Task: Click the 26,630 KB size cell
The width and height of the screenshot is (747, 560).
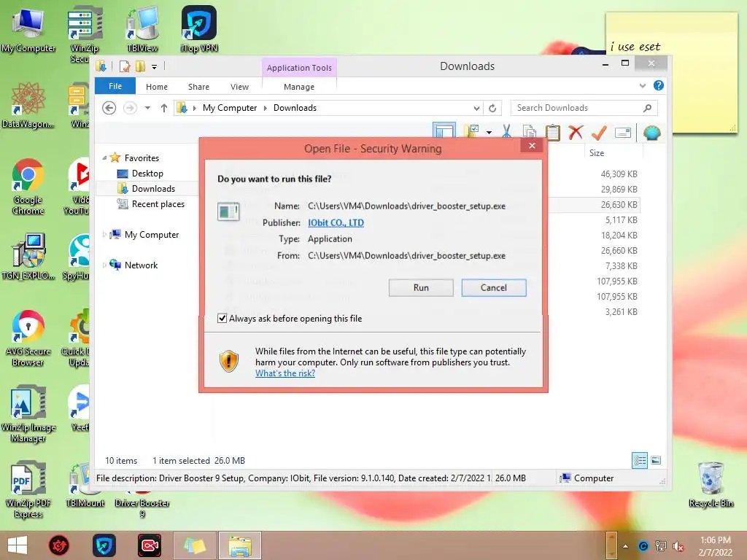Action: point(619,205)
